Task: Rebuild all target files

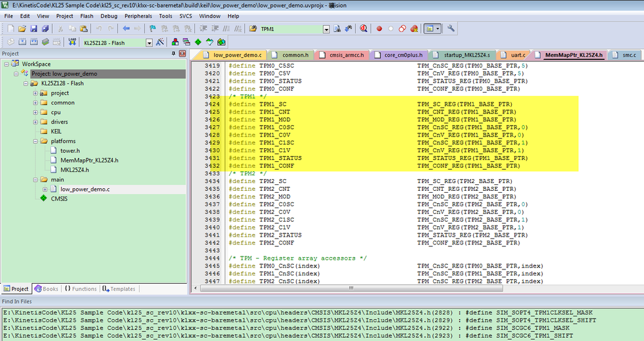Action: [34, 42]
